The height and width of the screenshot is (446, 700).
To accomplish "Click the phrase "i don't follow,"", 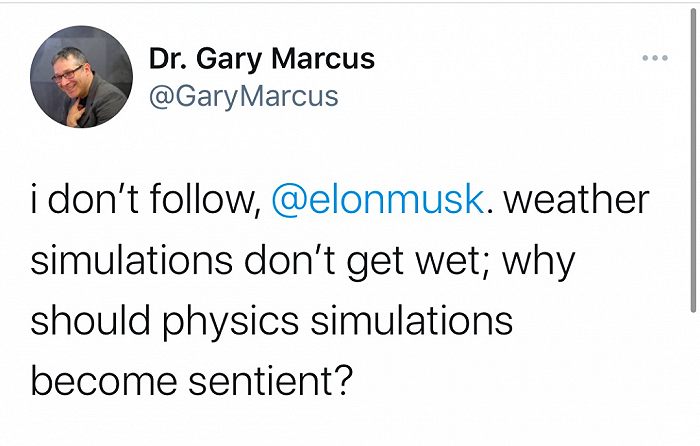I will [x=146, y=199].
